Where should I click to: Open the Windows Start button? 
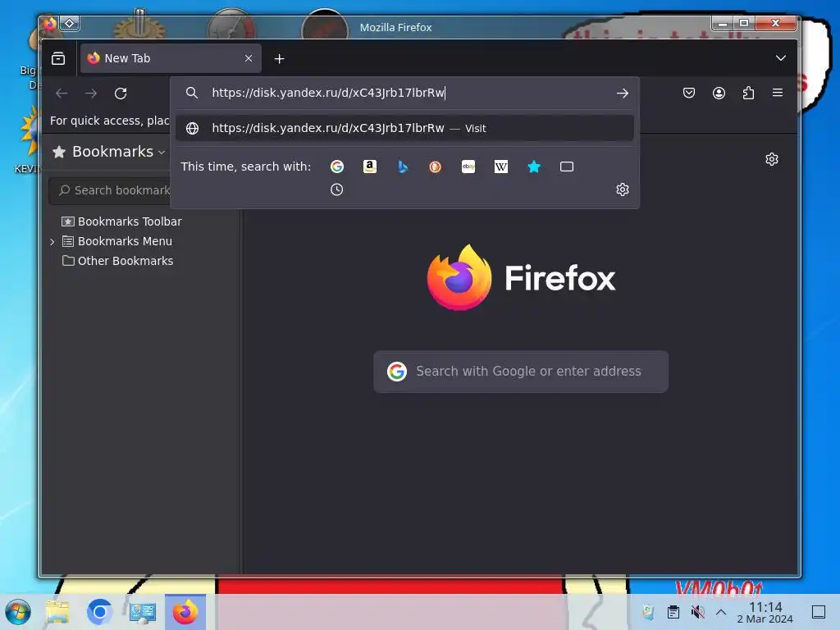pyautogui.click(x=18, y=612)
